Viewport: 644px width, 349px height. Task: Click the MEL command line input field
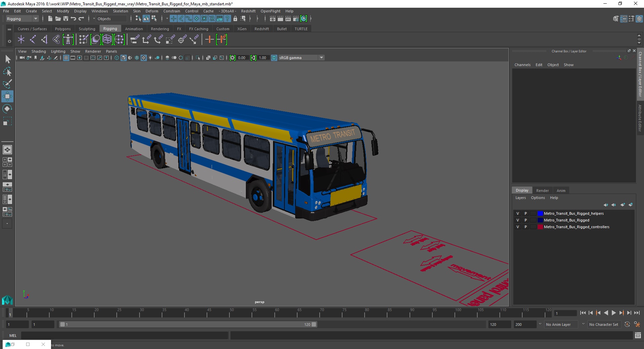[124, 335]
